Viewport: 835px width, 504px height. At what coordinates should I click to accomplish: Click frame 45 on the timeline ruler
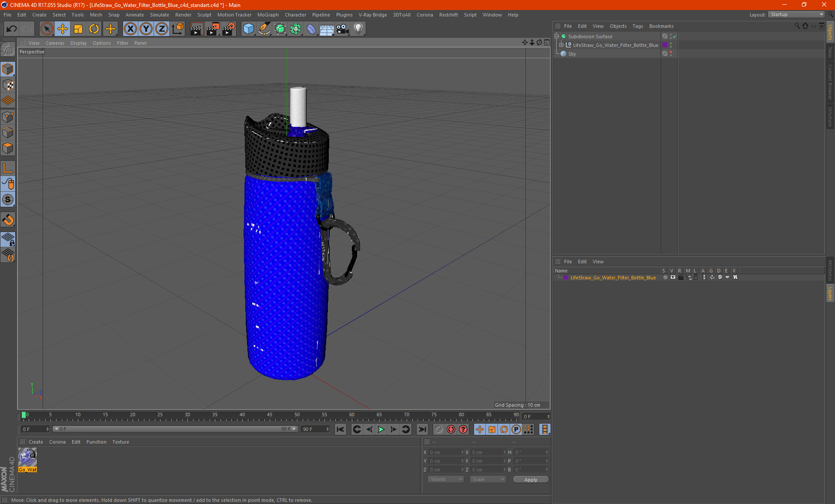point(269,414)
